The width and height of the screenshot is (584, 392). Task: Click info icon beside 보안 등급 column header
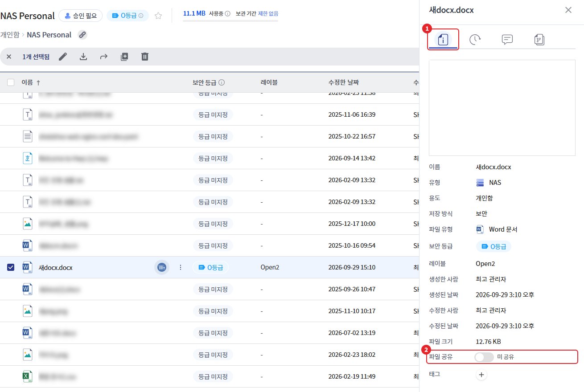point(222,82)
